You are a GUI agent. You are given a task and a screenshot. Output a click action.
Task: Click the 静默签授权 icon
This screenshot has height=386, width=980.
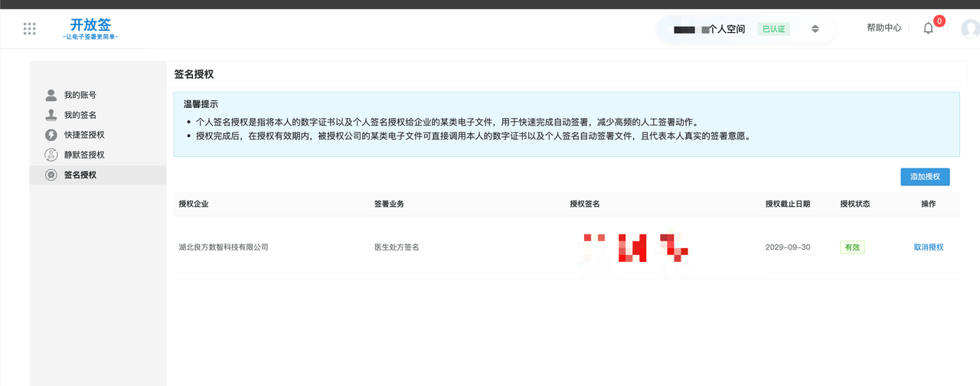point(51,155)
